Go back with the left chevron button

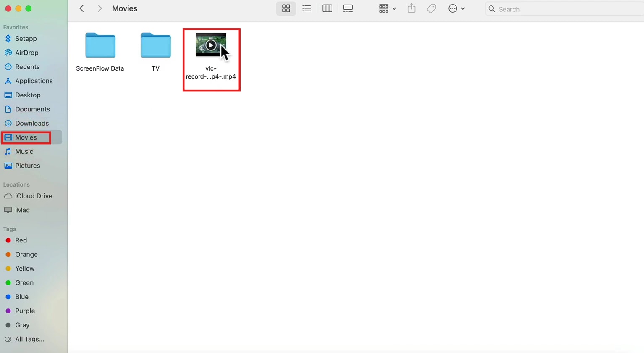pyautogui.click(x=82, y=8)
